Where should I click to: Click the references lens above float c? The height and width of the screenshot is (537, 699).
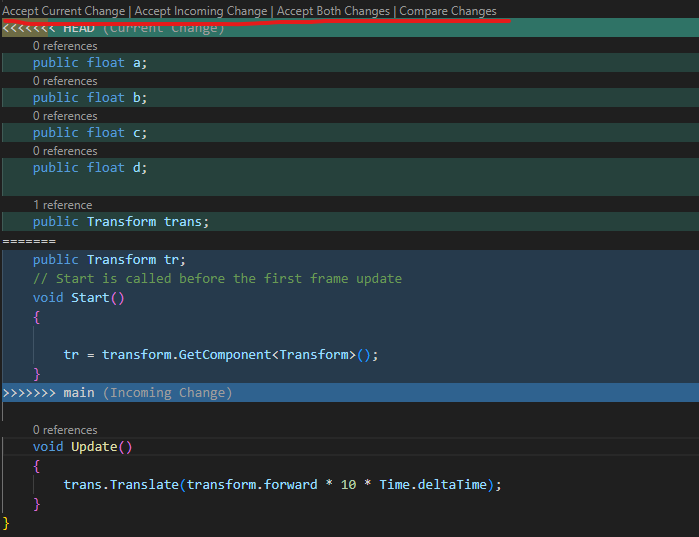pyautogui.click(x=65, y=116)
